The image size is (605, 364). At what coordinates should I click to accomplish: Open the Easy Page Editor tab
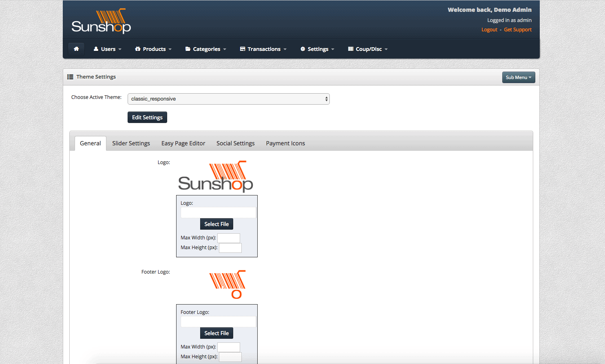coord(183,143)
